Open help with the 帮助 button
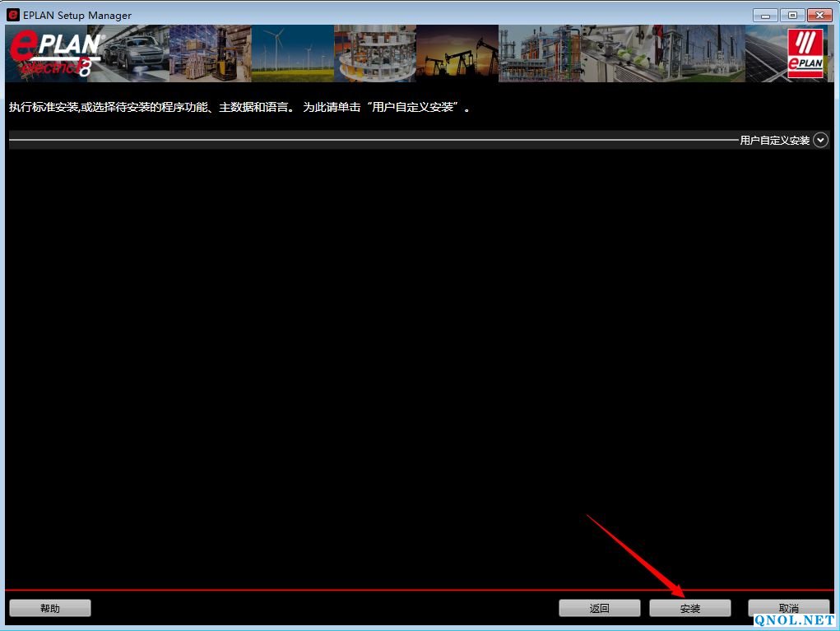 [x=50, y=608]
